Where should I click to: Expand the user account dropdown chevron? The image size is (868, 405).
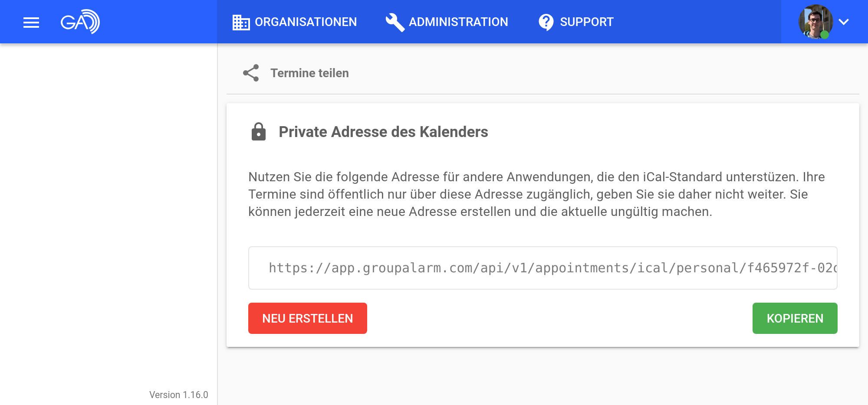tap(844, 22)
